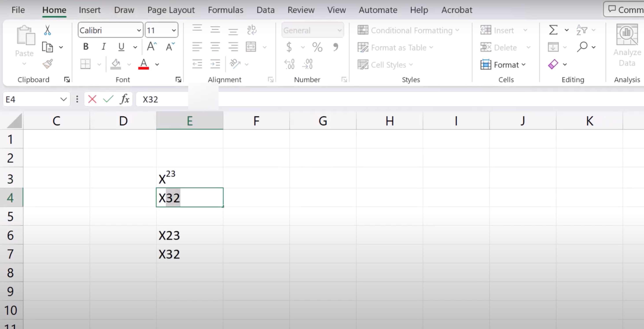Confirm the entry with the green checkmark

point(108,99)
